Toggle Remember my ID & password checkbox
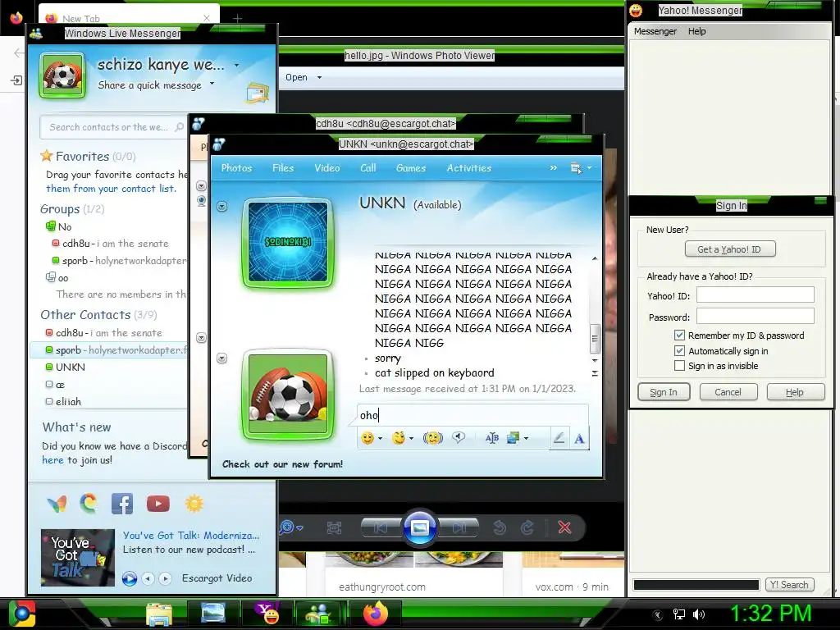 pos(679,336)
